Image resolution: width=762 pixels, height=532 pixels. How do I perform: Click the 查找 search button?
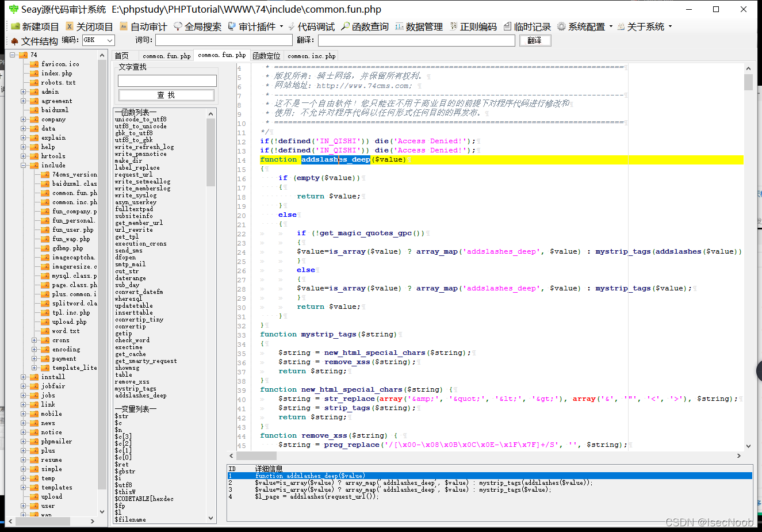166,95
